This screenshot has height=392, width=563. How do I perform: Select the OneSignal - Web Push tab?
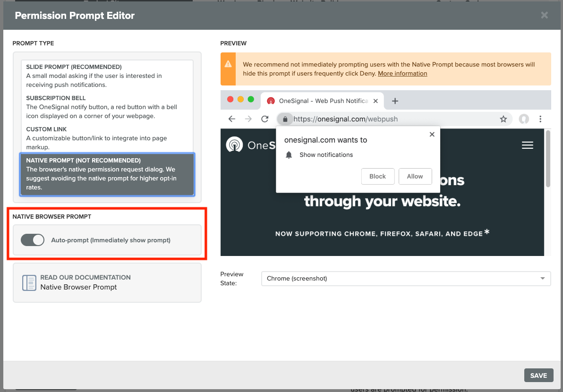pyautogui.click(x=322, y=101)
